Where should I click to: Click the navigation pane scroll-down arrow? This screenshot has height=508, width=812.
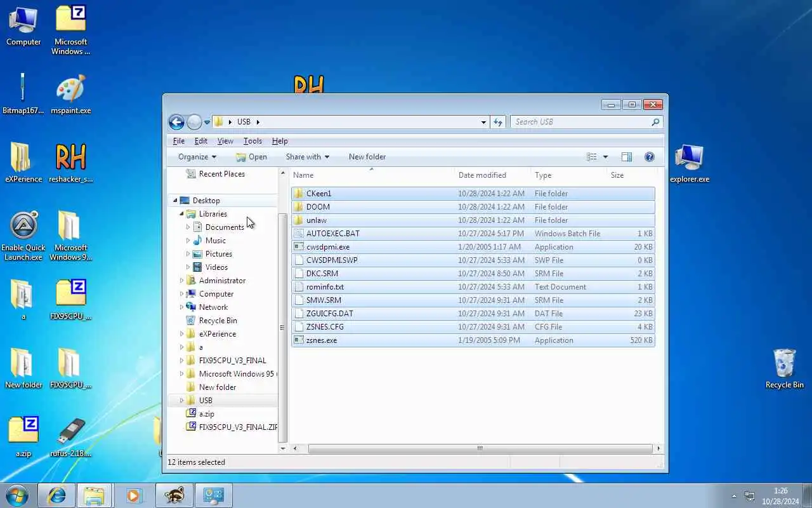[x=283, y=448]
